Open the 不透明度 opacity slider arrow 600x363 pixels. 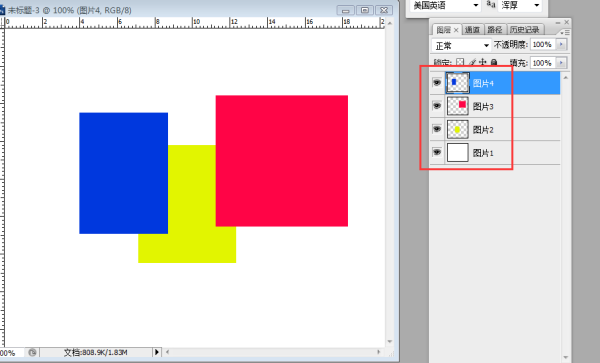tap(561, 44)
